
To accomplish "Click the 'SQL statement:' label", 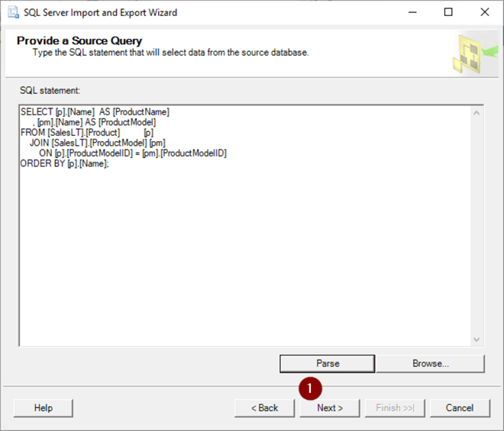I will click(50, 91).
